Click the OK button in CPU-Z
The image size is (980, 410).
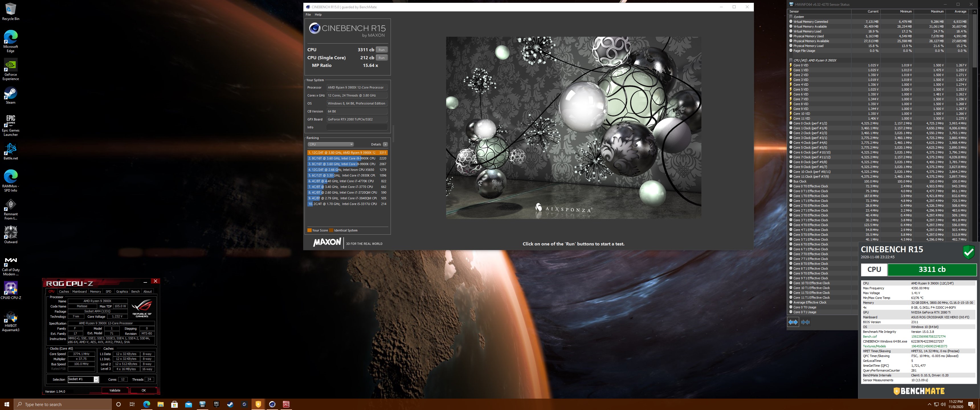(144, 390)
